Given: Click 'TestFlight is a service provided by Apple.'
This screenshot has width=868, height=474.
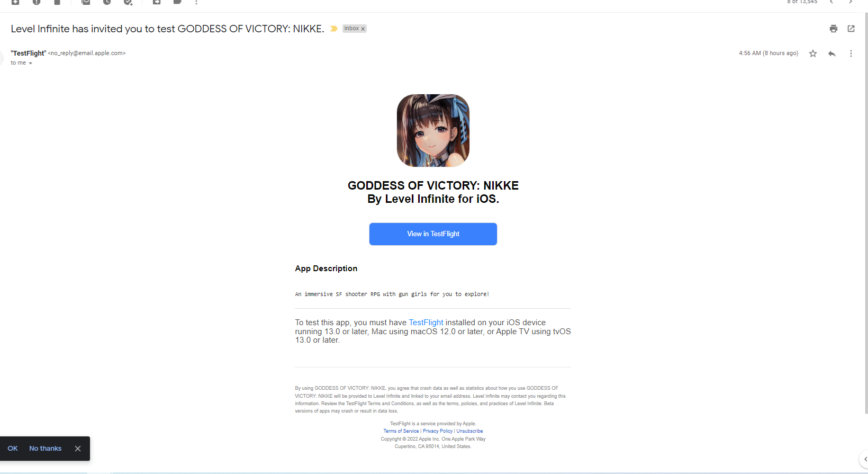Looking at the screenshot, I should pyautogui.click(x=433, y=424).
